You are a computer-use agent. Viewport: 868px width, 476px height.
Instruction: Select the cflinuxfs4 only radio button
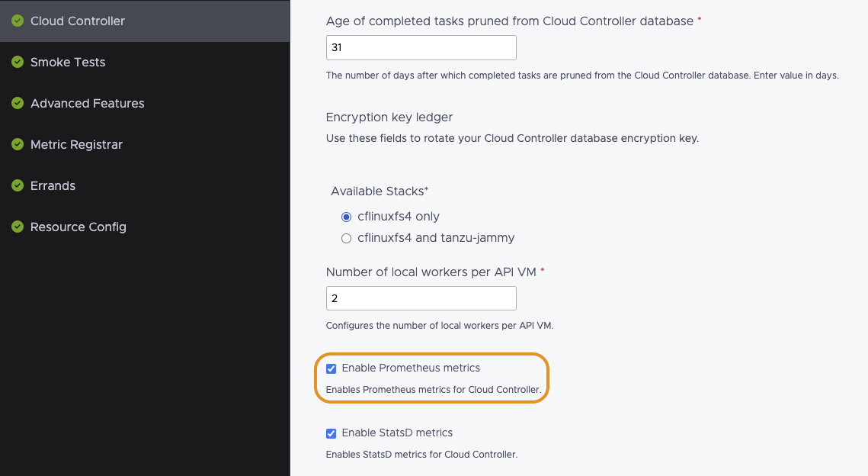pyautogui.click(x=346, y=217)
